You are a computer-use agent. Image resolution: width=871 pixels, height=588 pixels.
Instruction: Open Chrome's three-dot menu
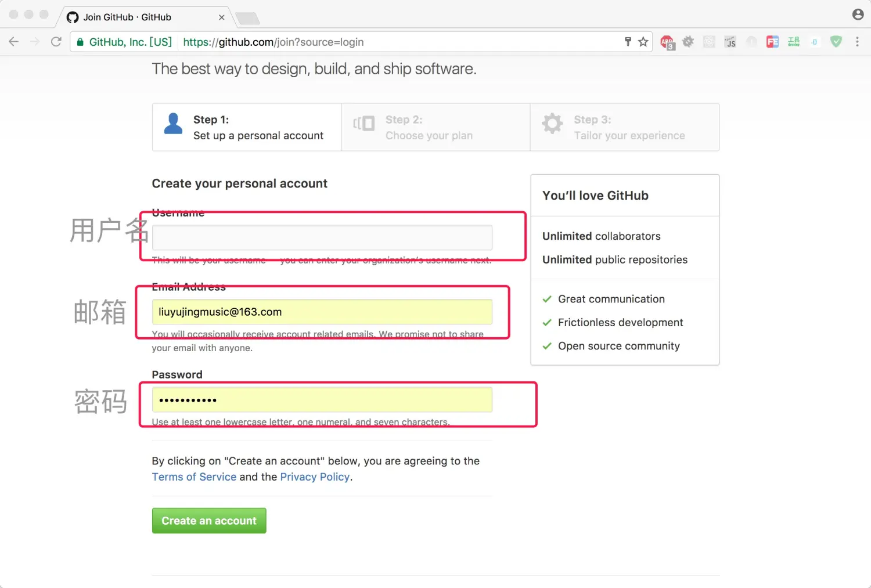pyautogui.click(x=857, y=42)
